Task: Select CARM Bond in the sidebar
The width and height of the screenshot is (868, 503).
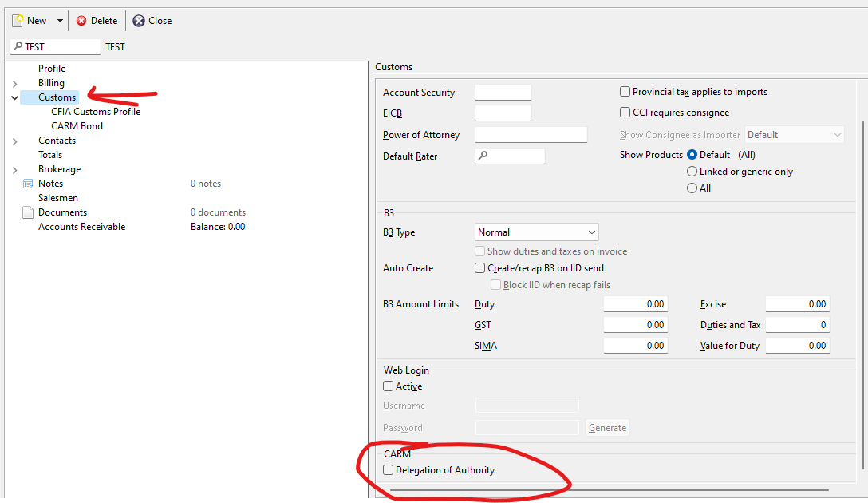Action: [77, 125]
